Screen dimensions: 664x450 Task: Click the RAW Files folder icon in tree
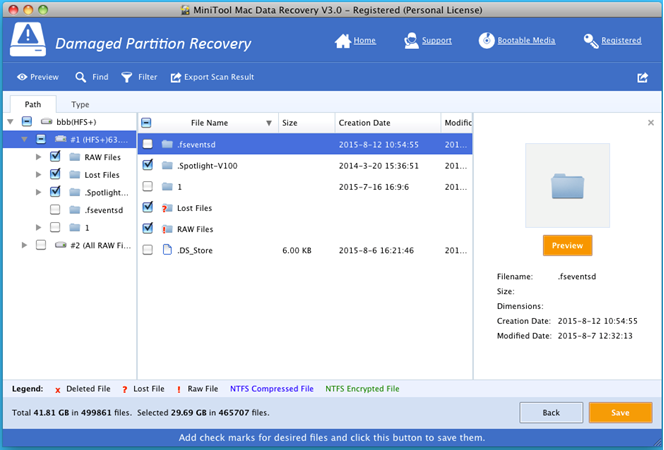[75, 157]
